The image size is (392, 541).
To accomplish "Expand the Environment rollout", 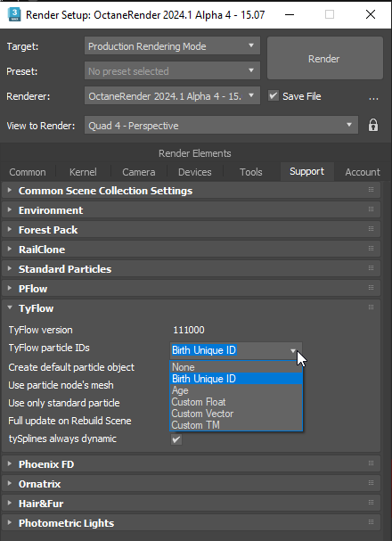I will click(x=10, y=209).
